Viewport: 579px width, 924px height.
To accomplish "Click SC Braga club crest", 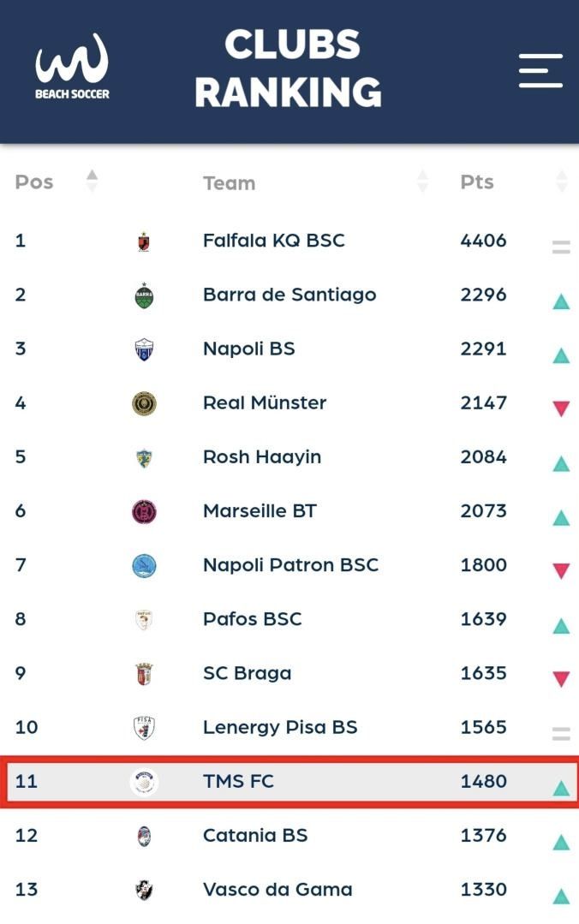I will (144, 674).
